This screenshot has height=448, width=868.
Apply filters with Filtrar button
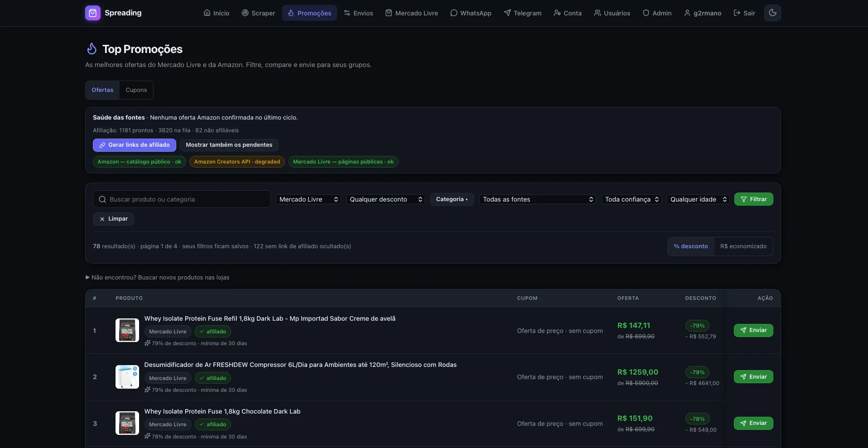coord(754,199)
